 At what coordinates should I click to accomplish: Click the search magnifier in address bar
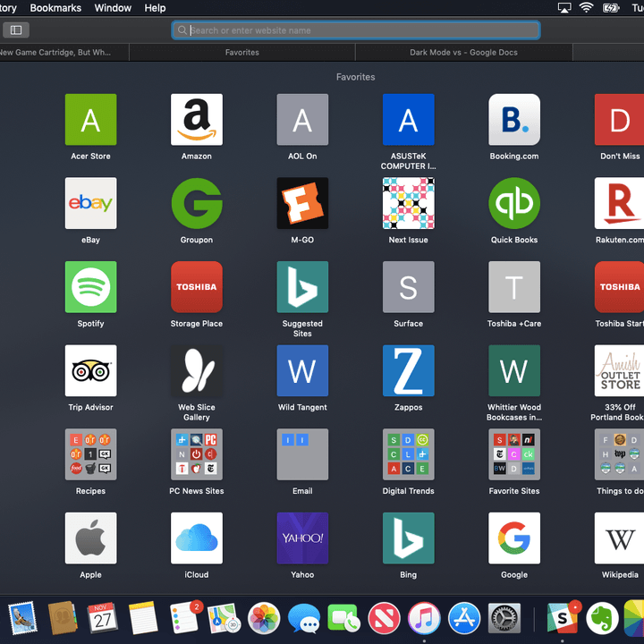pos(182,30)
